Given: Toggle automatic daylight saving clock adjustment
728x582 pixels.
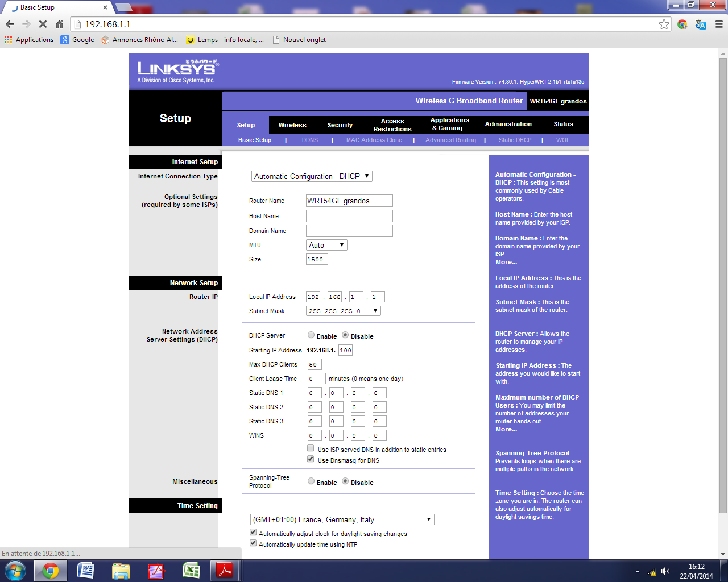Looking at the screenshot, I should pos(253,533).
